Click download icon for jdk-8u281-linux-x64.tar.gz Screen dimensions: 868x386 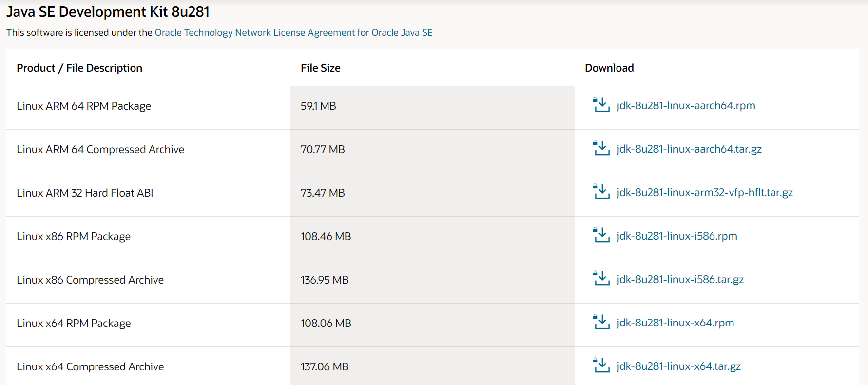point(601,366)
